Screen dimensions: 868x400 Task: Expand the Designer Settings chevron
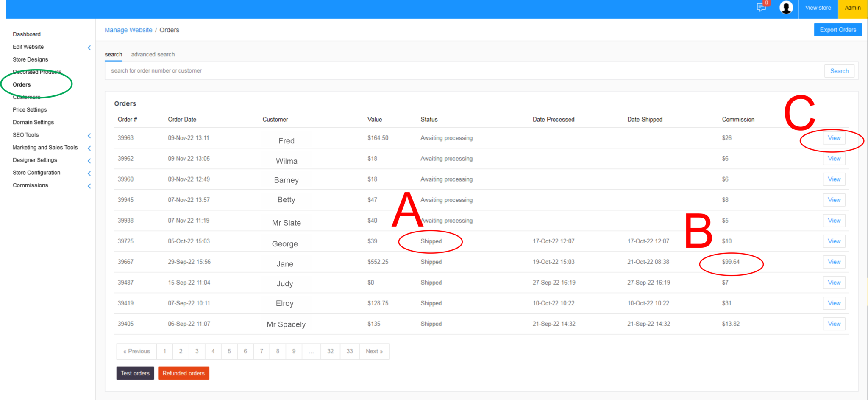[x=89, y=161]
